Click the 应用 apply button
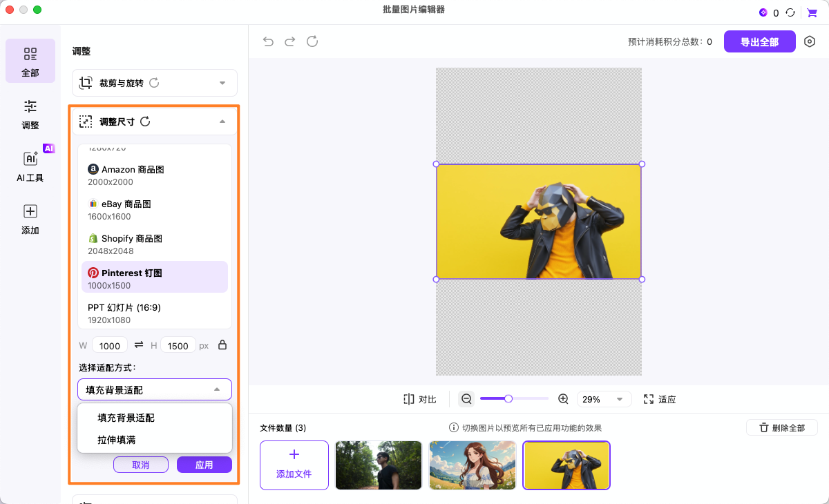Image resolution: width=829 pixels, height=504 pixels. (204, 465)
